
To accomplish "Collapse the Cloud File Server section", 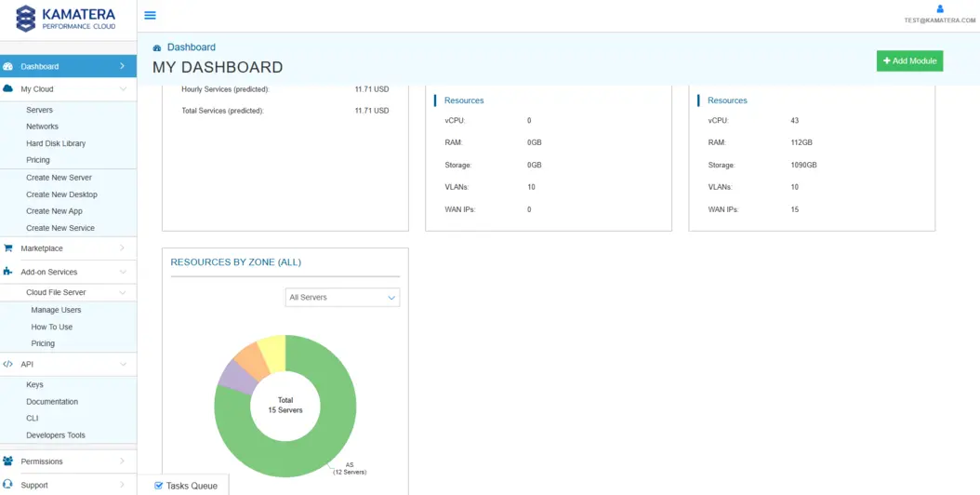I will pos(123,292).
